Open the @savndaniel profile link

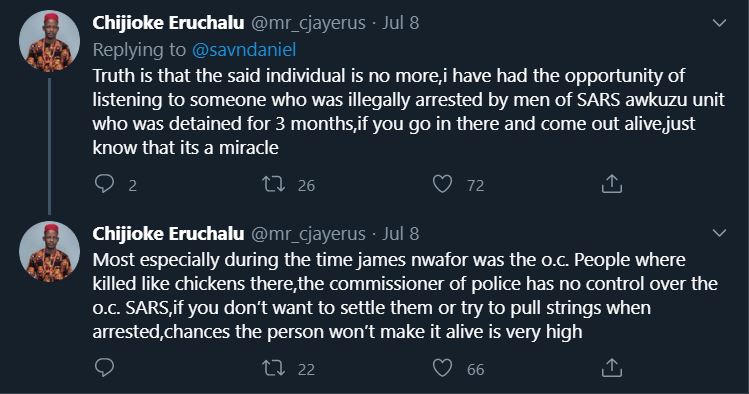click(244, 50)
